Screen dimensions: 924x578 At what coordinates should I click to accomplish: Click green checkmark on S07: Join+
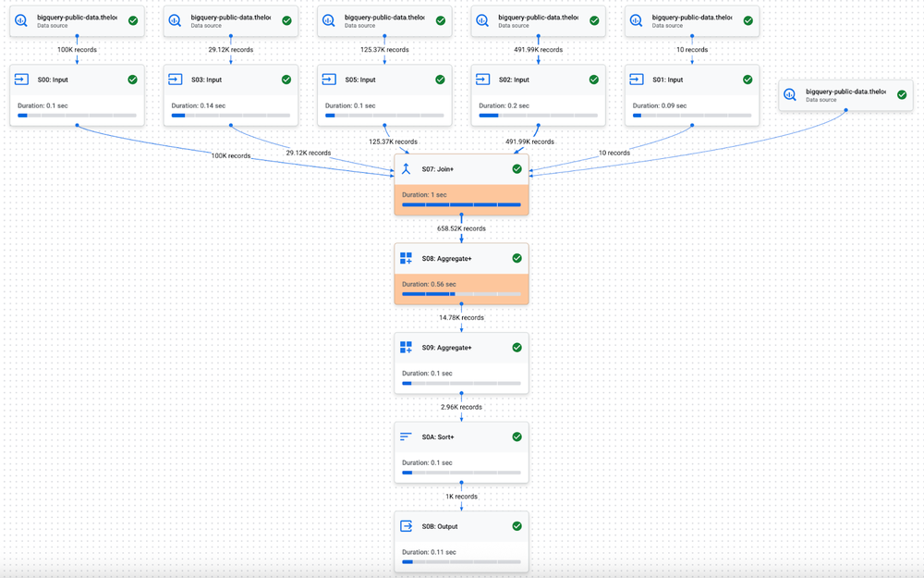517,168
